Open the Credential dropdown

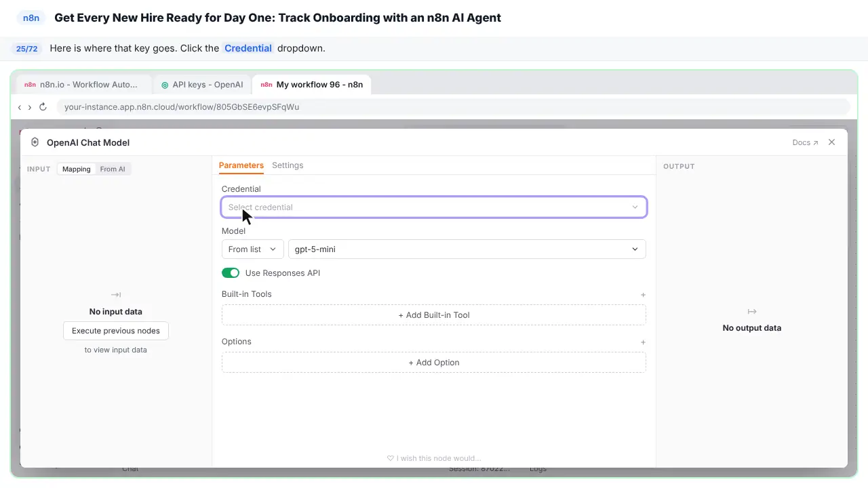(434, 207)
